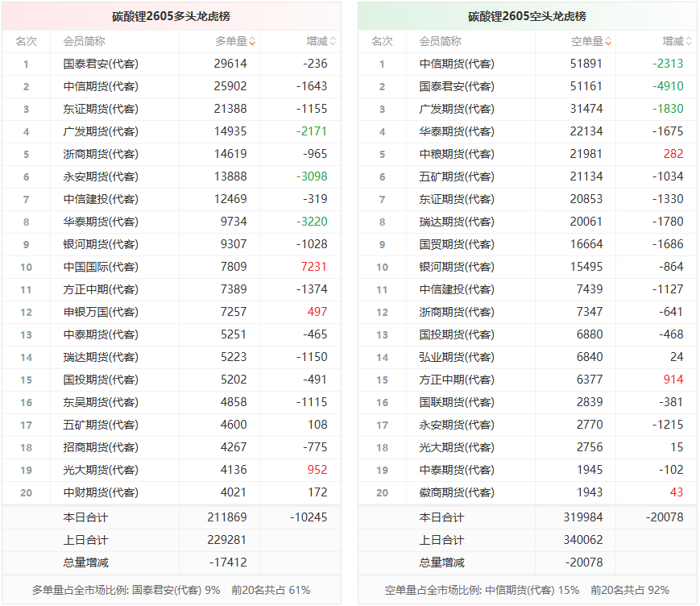
Task: Select 东吴期货(代客) in the long ranking
Action: click(x=101, y=402)
